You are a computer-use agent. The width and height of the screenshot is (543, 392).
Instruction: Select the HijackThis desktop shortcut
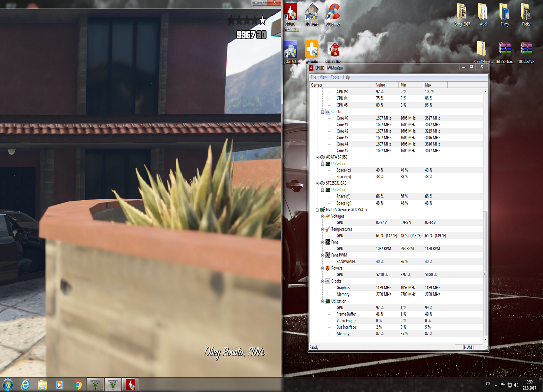(333, 52)
